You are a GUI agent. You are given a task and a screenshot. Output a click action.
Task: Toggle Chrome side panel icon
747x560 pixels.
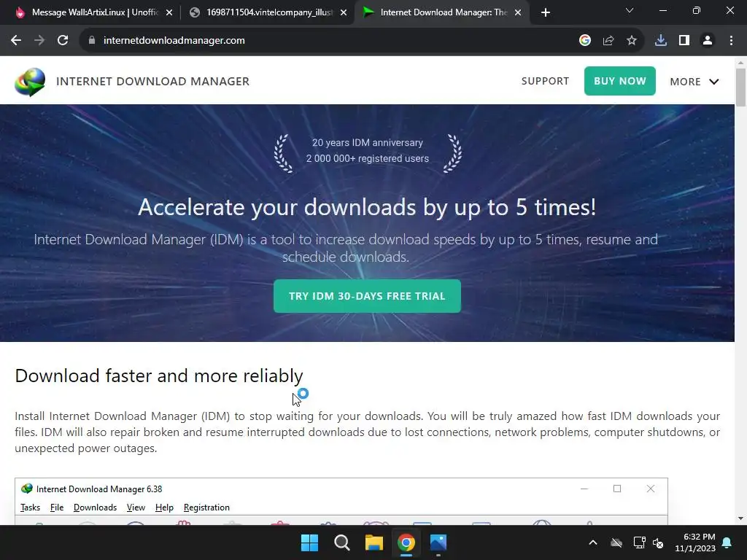point(684,41)
